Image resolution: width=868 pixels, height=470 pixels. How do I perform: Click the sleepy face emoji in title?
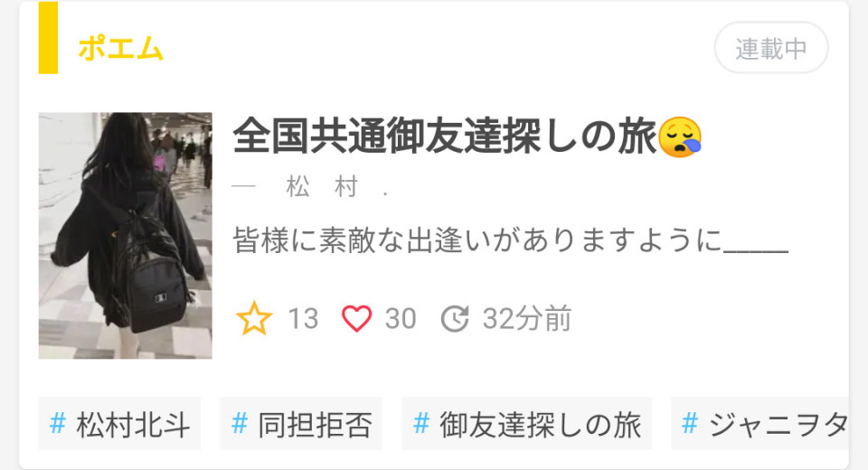[x=680, y=136]
